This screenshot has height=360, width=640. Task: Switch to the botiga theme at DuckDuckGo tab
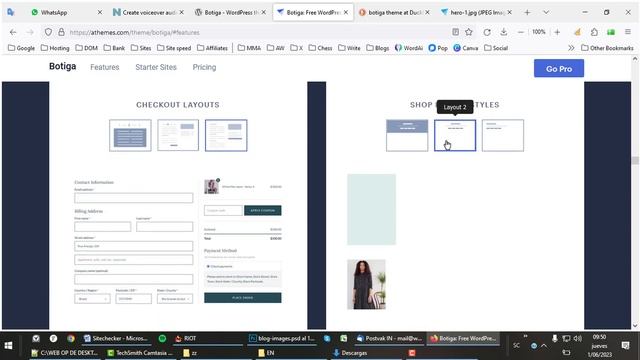point(394,12)
